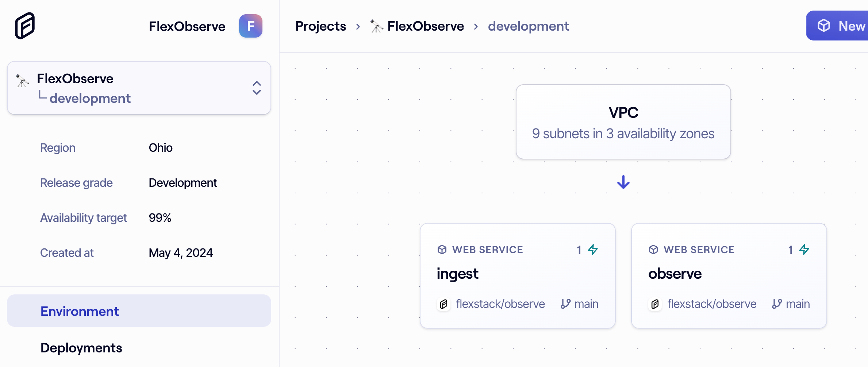The width and height of the screenshot is (868, 367).
Task: Click the main branch label on the ingest card
Action: click(586, 304)
